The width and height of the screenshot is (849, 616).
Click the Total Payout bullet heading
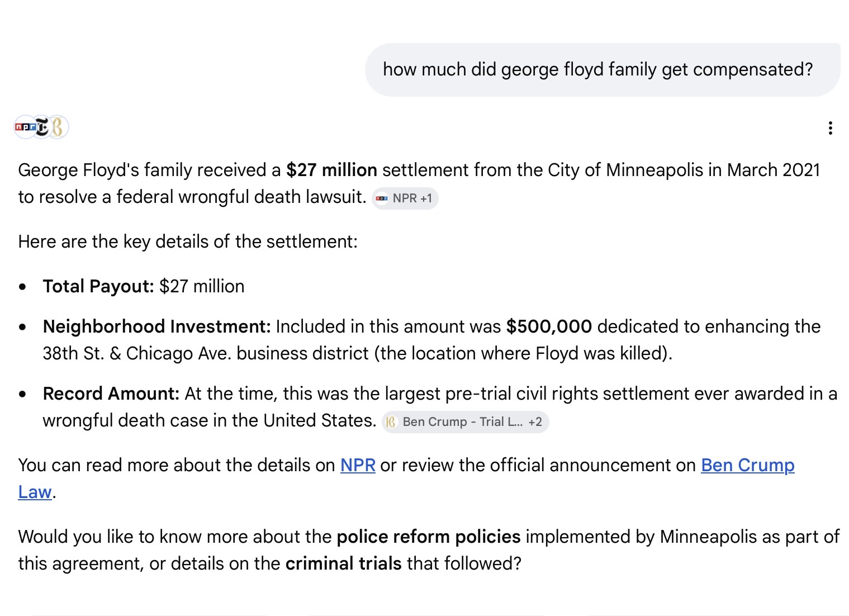98,286
